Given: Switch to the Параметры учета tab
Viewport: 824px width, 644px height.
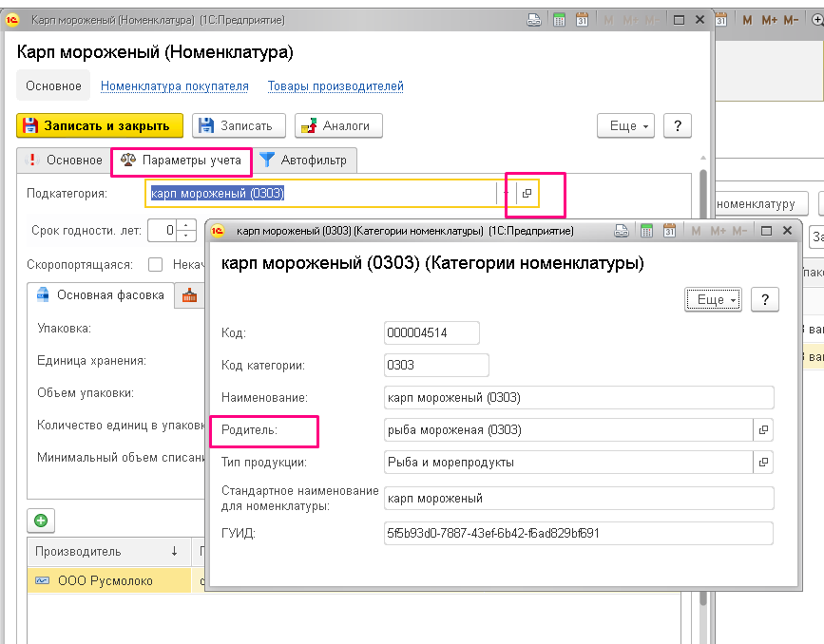Looking at the screenshot, I should 182,161.
